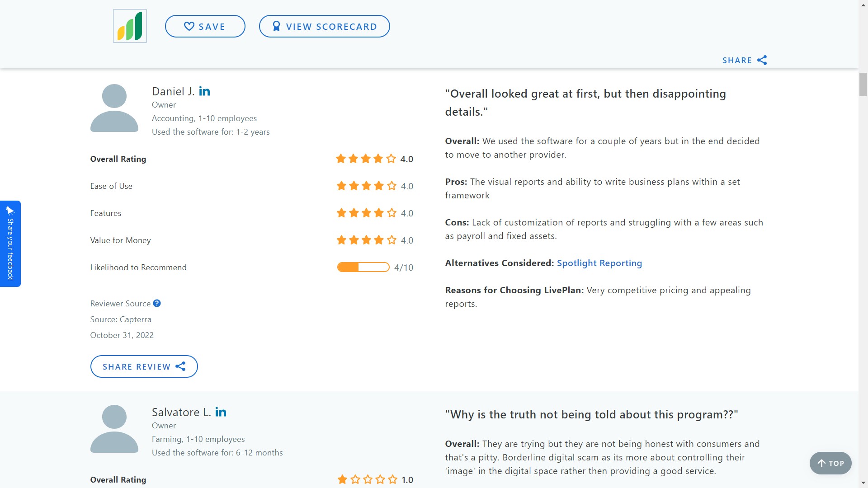This screenshot has height=488, width=868.
Task: Click Salvatore L.'s profile avatar
Action: pyautogui.click(x=114, y=429)
